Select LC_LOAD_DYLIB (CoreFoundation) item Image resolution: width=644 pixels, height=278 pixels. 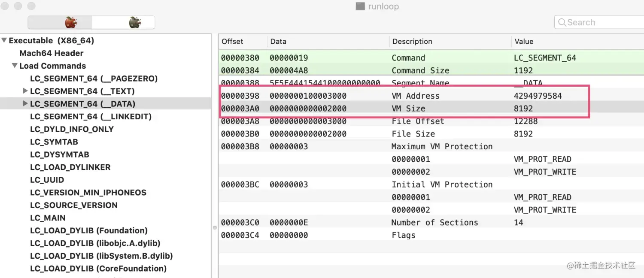tap(98, 269)
